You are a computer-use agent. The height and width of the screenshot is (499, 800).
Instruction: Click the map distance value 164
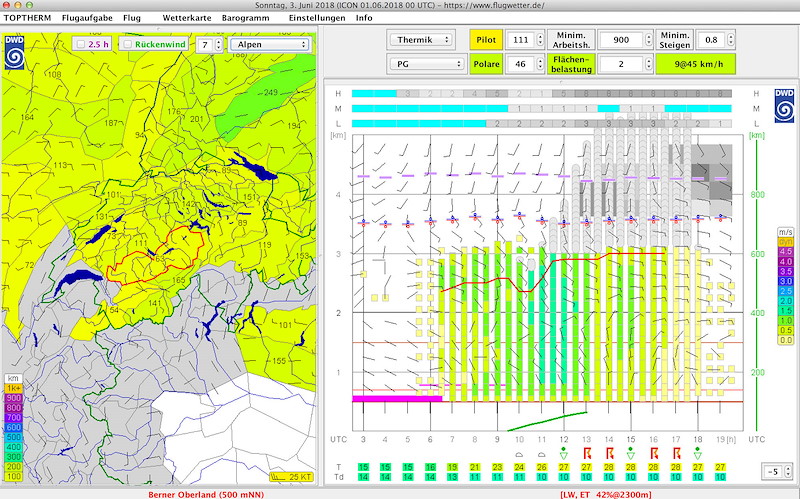[27, 117]
